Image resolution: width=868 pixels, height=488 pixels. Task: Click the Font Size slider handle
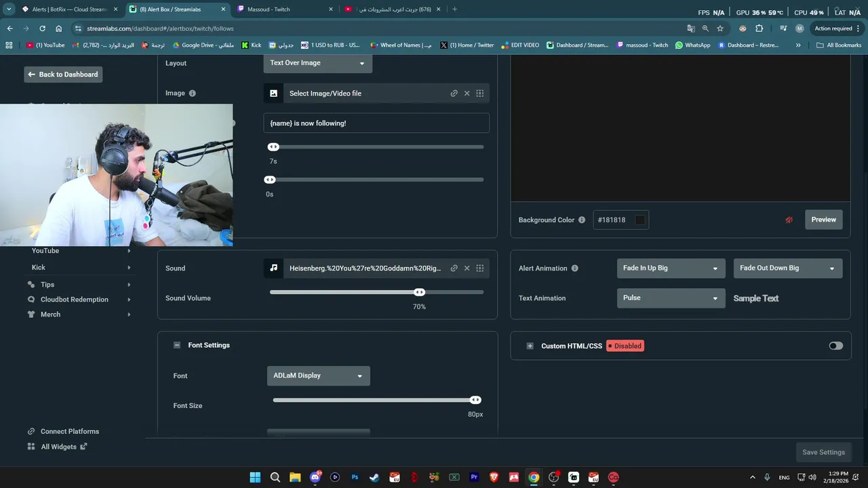click(476, 400)
